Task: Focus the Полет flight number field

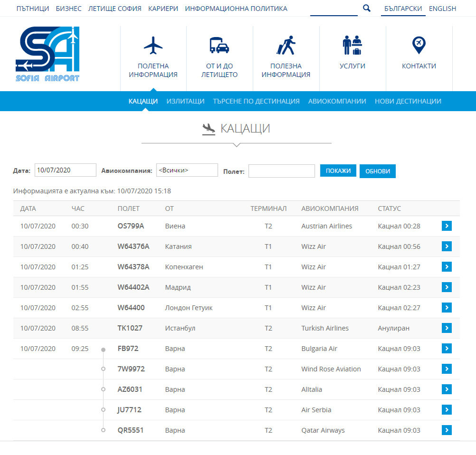Action: click(281, 171)
